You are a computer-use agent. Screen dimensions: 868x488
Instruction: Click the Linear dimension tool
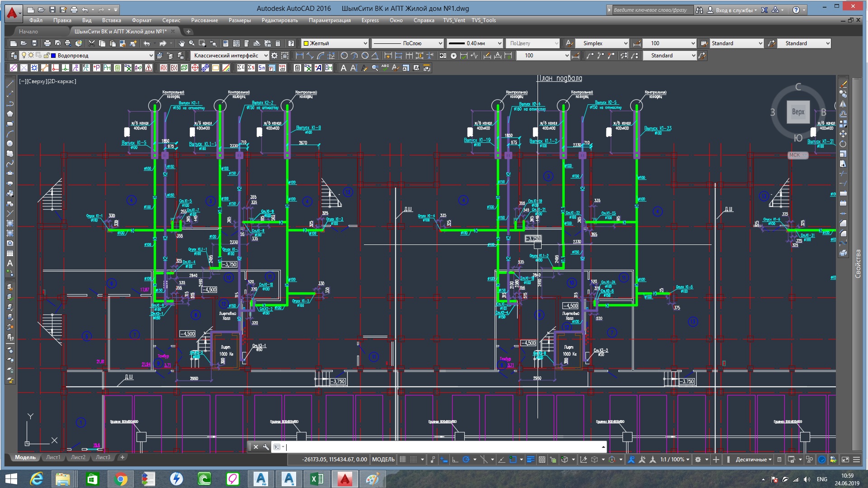tap(299, 56)
